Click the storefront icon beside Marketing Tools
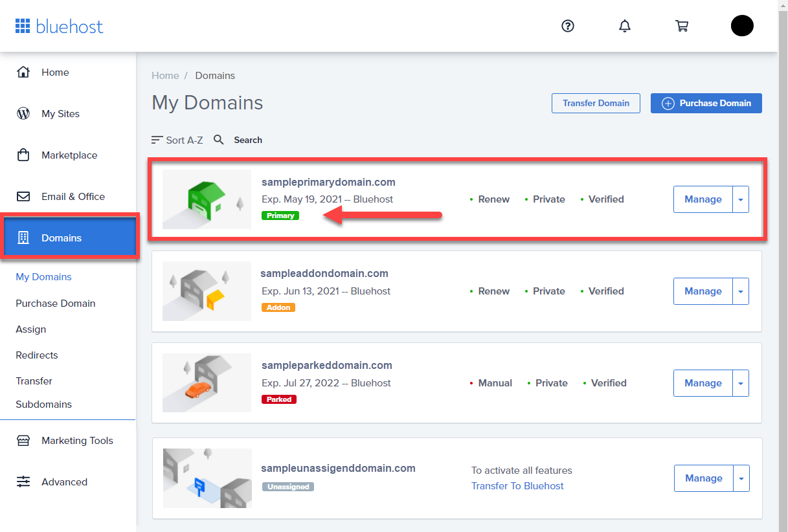Screen dimensions: 788x532 point(23,441)
